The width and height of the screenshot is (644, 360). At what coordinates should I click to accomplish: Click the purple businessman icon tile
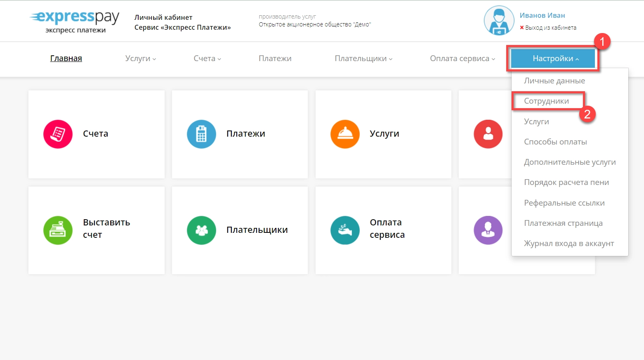coord(488,230)
